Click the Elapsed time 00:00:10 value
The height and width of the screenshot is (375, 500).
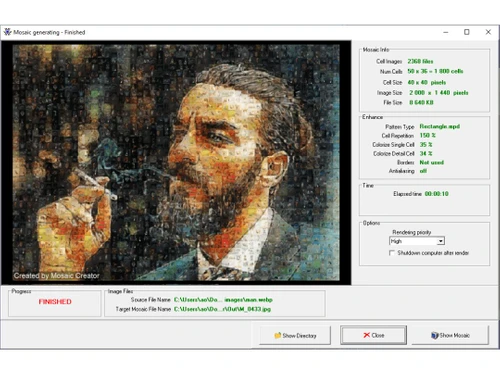pyautogui.click(x=436, y=194)
